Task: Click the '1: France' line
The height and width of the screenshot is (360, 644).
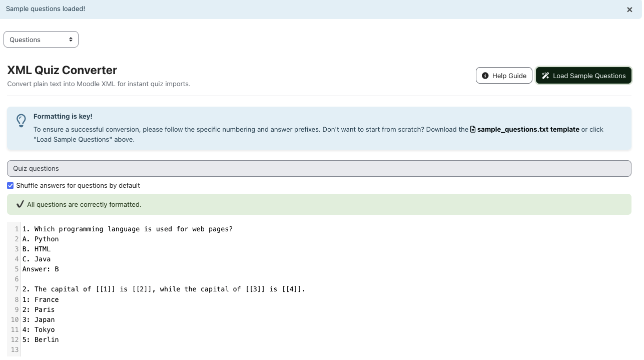Action: click(41, 299)
